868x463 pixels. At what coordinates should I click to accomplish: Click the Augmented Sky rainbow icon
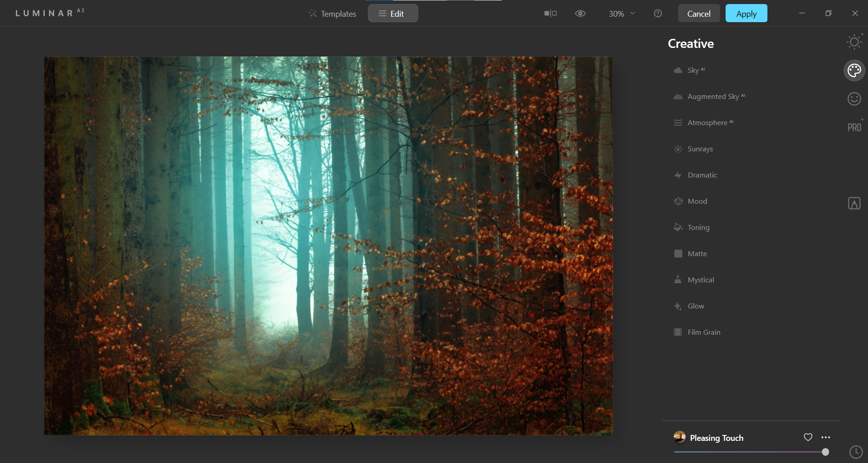point(678,97)
